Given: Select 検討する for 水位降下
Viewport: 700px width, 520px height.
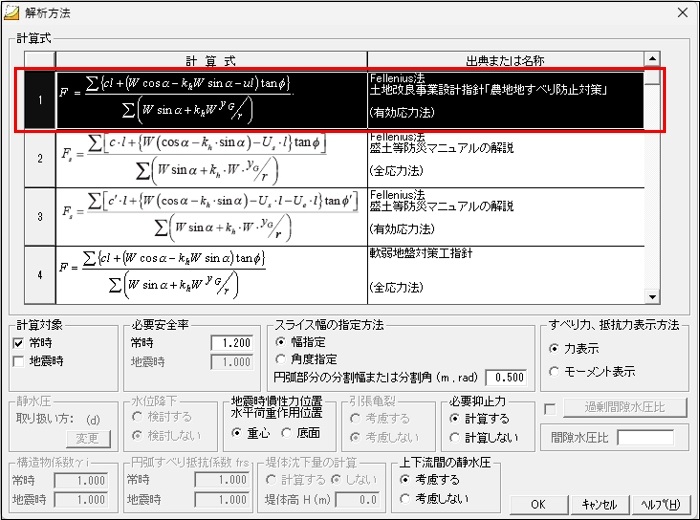Looking at the screenshot, I should [137, 417].
